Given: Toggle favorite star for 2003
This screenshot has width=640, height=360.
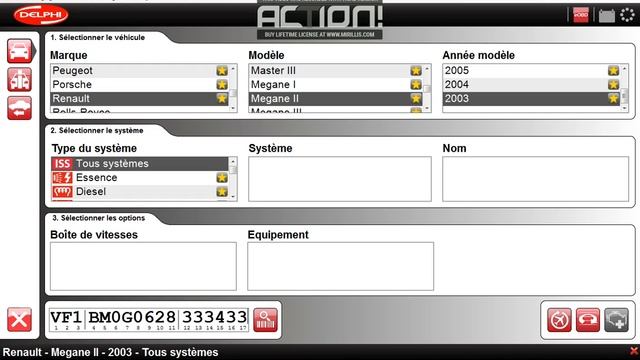Looking at the screenshot, I should point(613,98).
